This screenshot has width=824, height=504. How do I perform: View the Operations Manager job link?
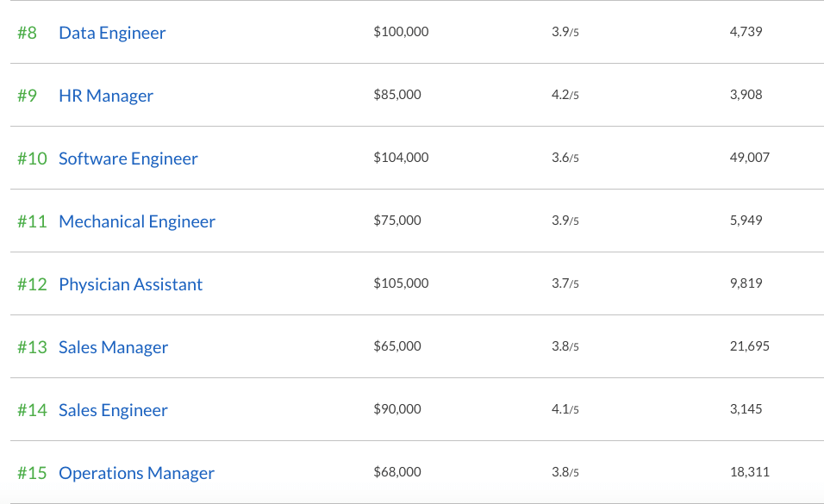click(136, 473)
